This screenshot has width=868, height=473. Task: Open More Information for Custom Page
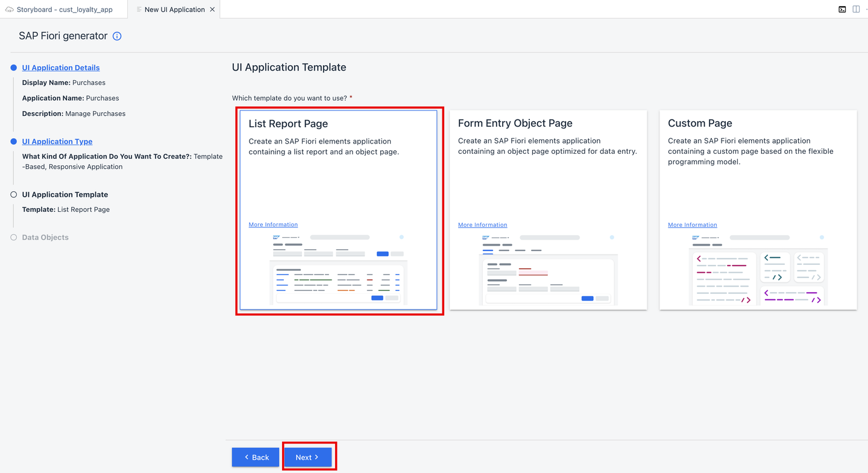pos(693,225)
